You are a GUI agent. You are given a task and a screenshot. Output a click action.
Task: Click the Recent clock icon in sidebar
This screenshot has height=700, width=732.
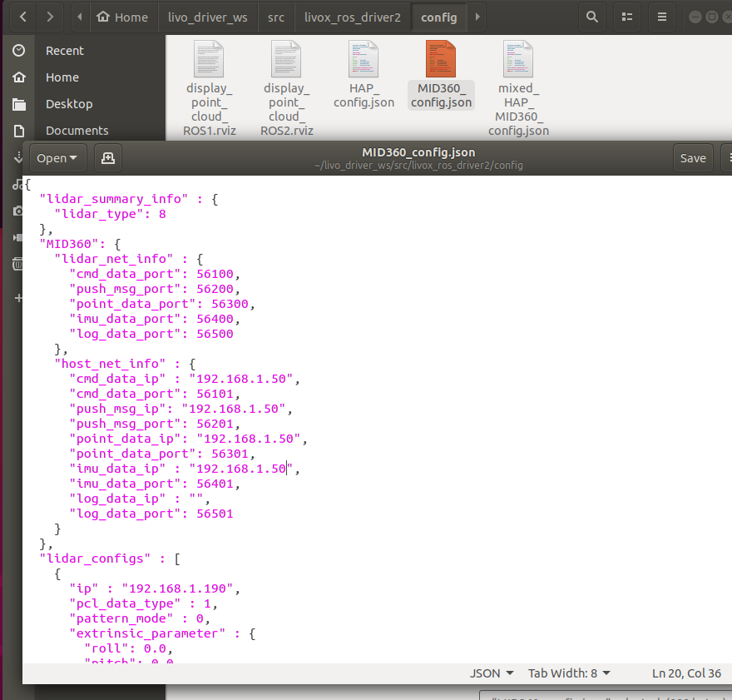[x=18, y=51]
